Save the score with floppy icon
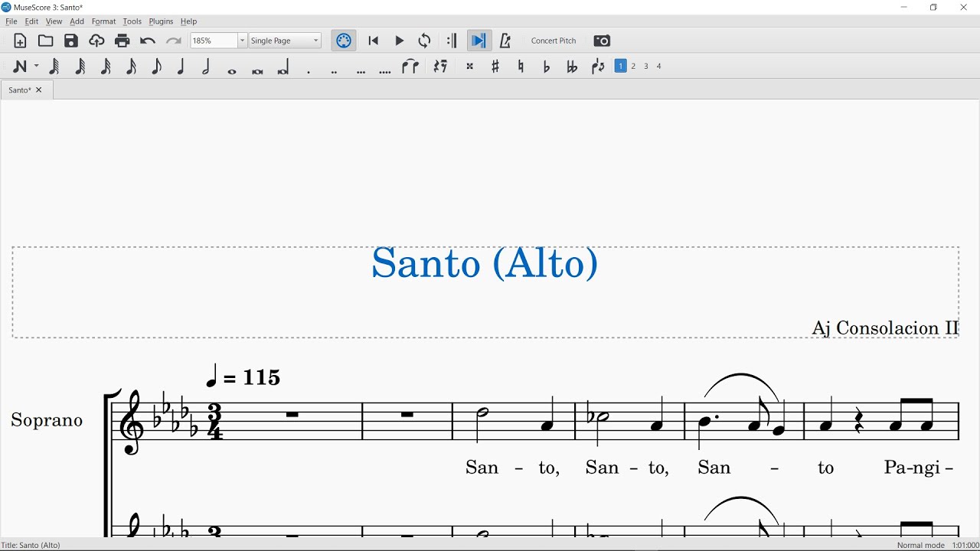This screenshot has width=980, height=551. pos(71,41)
